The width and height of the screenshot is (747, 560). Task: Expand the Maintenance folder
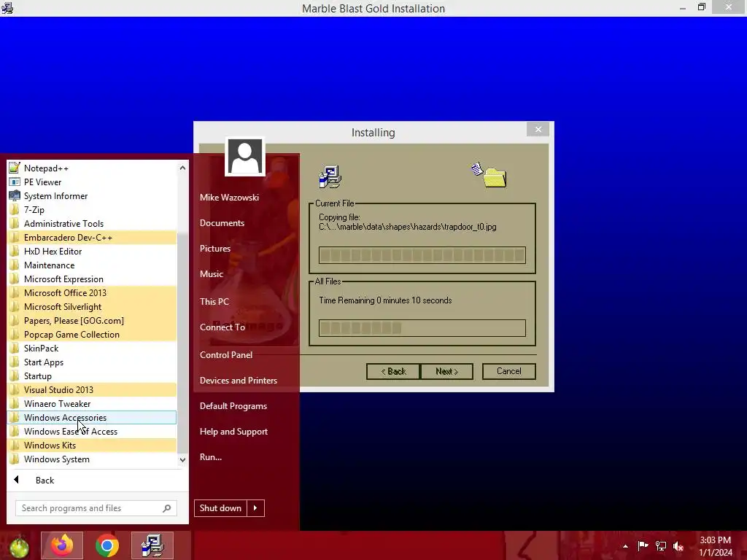92,265
